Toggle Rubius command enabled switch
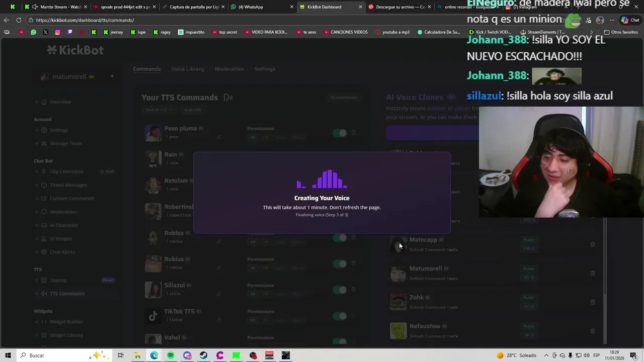 pyautogui.click(x=340, y=263)
